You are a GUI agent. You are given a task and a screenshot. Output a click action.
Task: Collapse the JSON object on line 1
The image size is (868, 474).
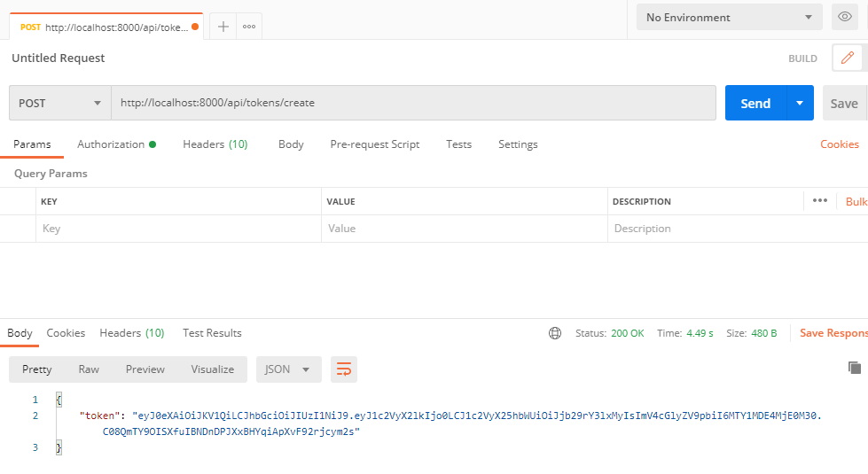[x=59, y=400]
